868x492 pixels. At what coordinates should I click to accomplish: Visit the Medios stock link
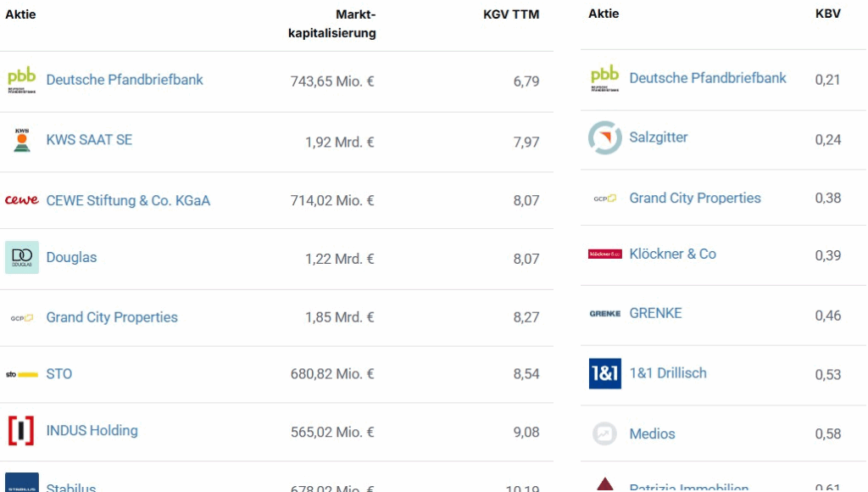(652, 433)
